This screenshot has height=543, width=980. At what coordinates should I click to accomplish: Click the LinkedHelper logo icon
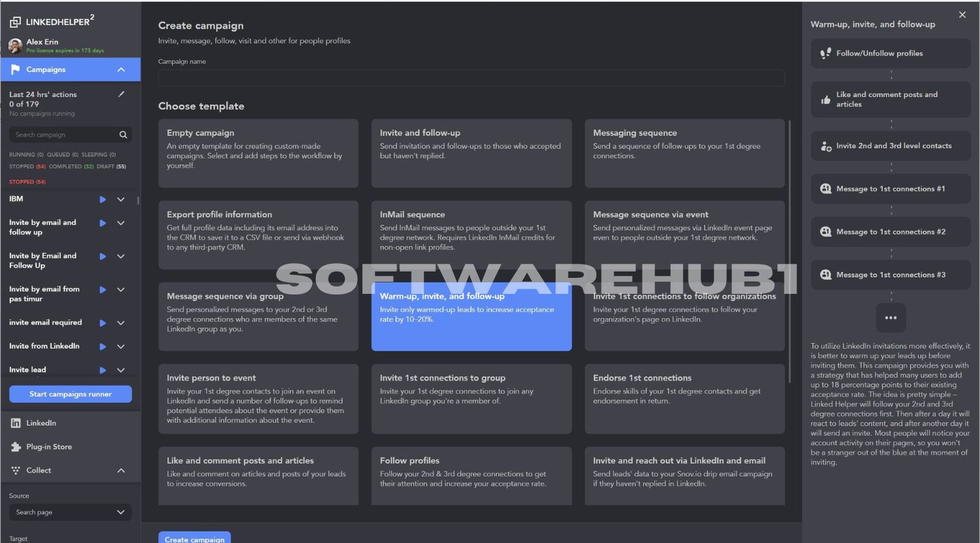(15, 22)
